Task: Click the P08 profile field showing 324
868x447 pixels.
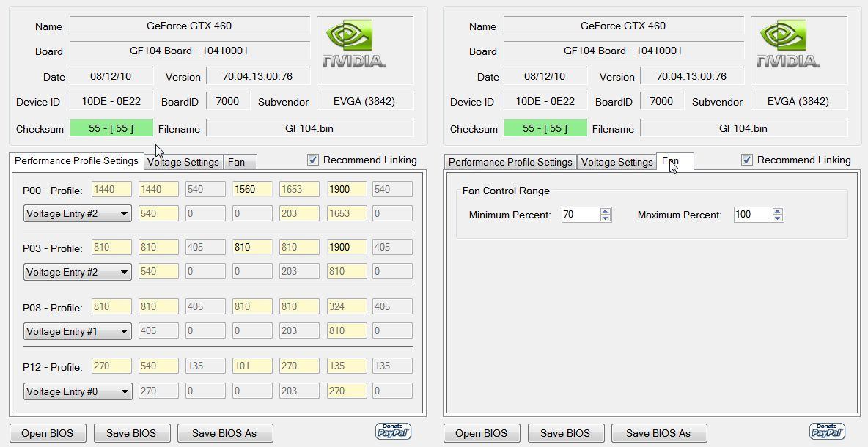Action: (347, 306)
